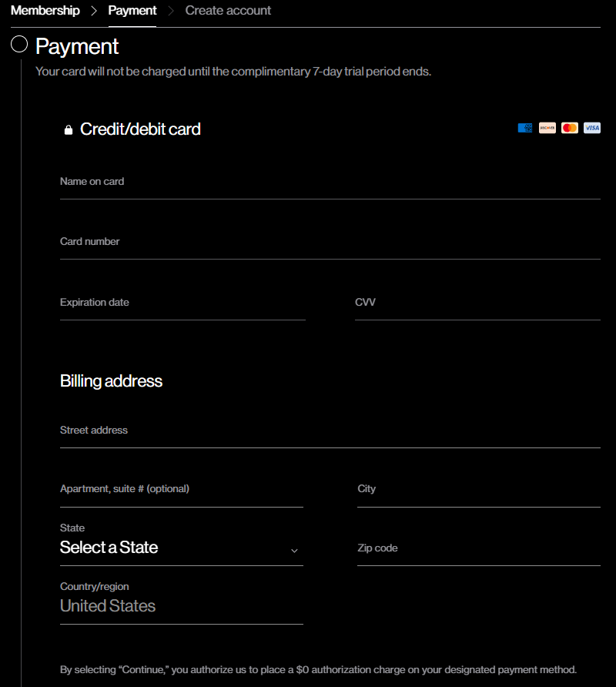Jump to the Create account step
This screenshot has height=687, width=616.
click(228, 11)
